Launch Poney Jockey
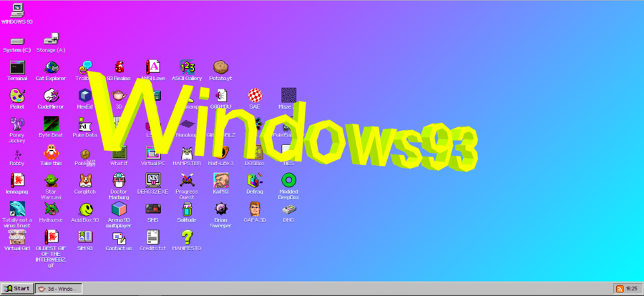The height and width of the screenshot is (296, 644). (17, 124)
